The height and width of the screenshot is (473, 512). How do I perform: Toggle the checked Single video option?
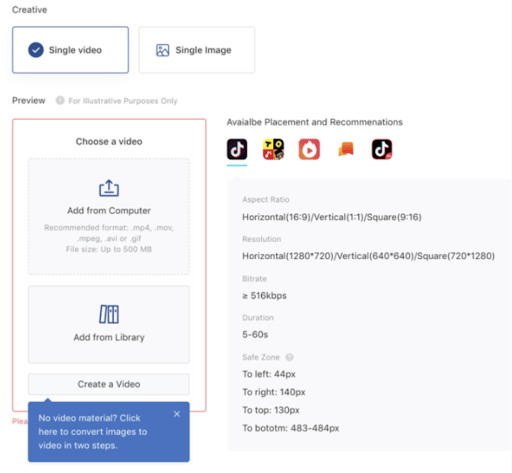[70, 50]
